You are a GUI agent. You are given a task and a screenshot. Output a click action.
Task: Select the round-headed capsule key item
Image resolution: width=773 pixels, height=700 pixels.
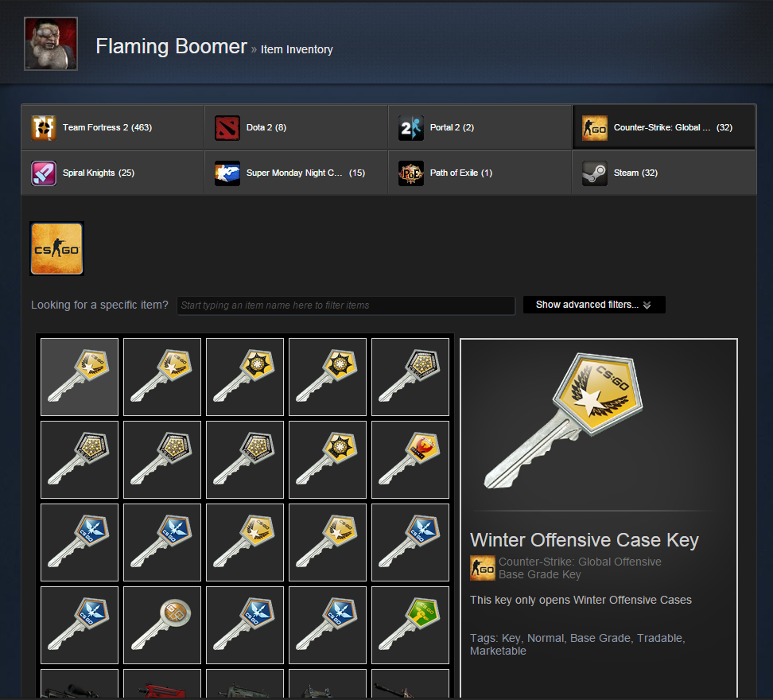(161, 625)
